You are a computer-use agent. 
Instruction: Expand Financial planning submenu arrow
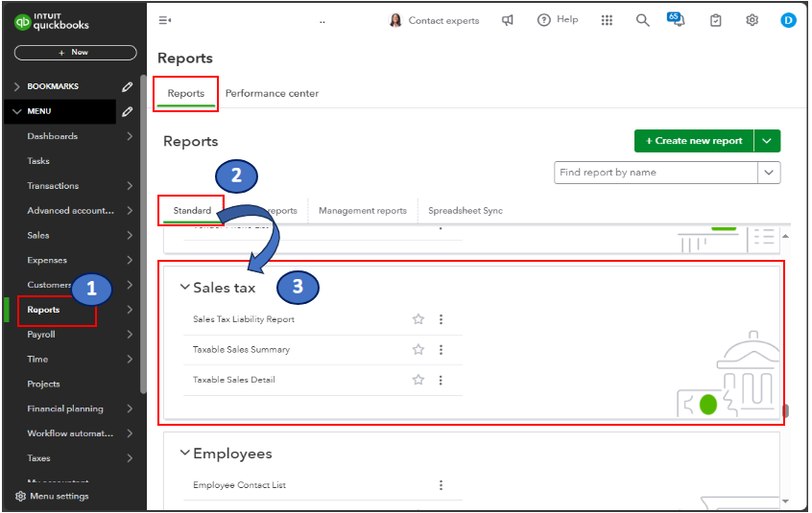(130, 408)
